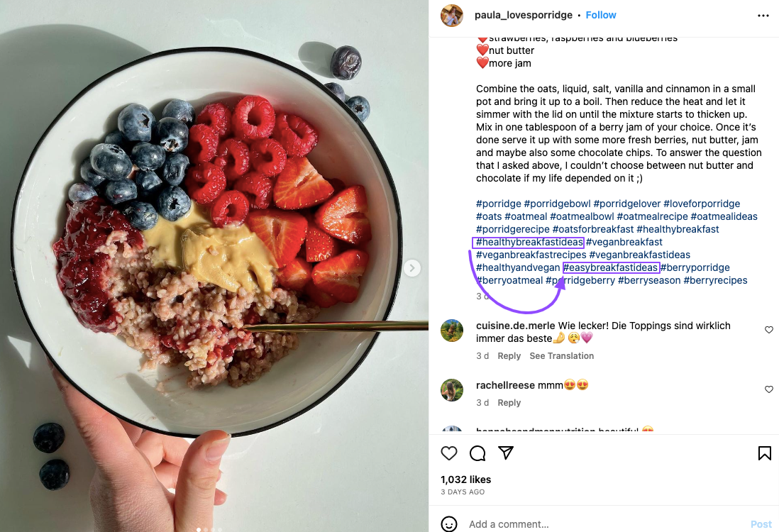The width and height of the screenshot is (779, 532).
Task: Share post via the paper plane icon
Action: coord(506,453)
